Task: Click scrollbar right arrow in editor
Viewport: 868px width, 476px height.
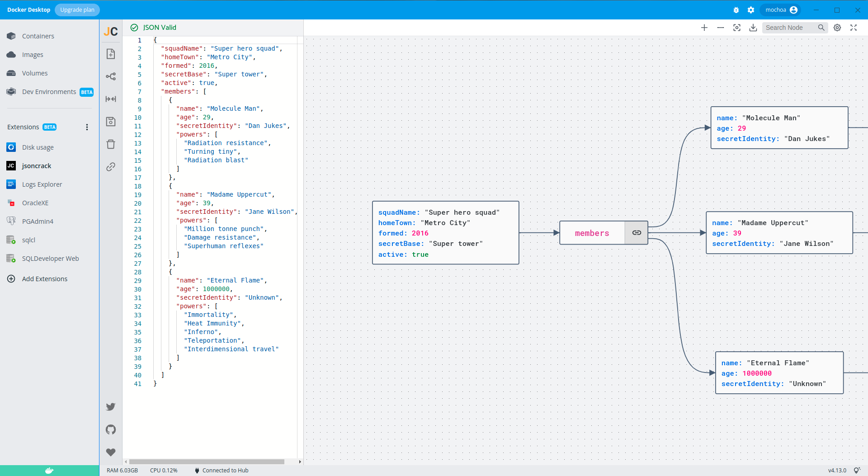Action: pos(300,462)
